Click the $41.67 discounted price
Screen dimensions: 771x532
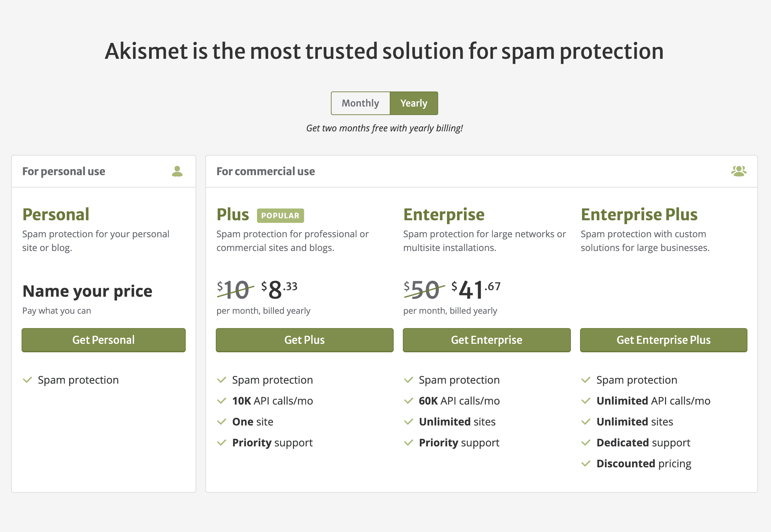[x=476, y=290]
